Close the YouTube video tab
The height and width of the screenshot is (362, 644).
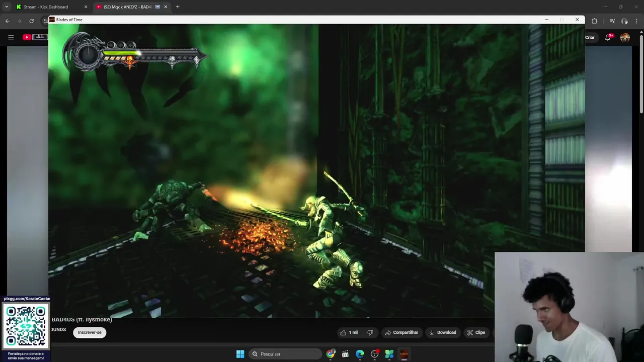166,7
